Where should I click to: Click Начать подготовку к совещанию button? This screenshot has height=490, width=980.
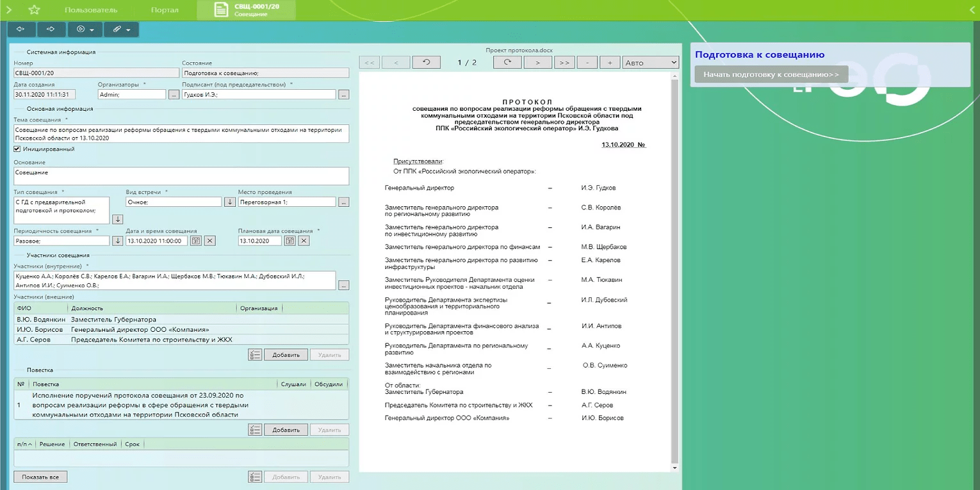[771, 74]
